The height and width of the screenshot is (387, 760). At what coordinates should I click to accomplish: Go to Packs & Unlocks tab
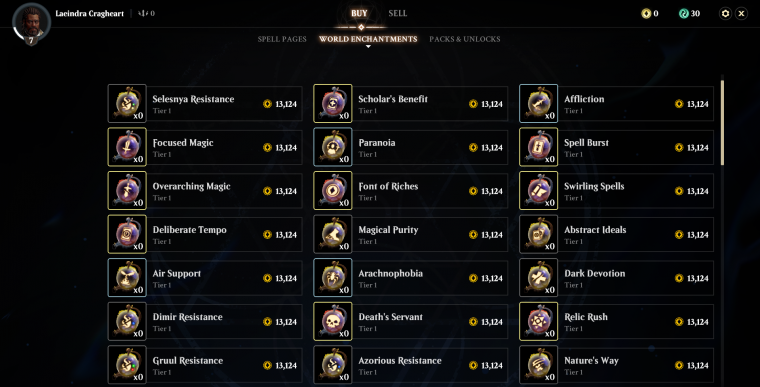[x=465, y=39]
